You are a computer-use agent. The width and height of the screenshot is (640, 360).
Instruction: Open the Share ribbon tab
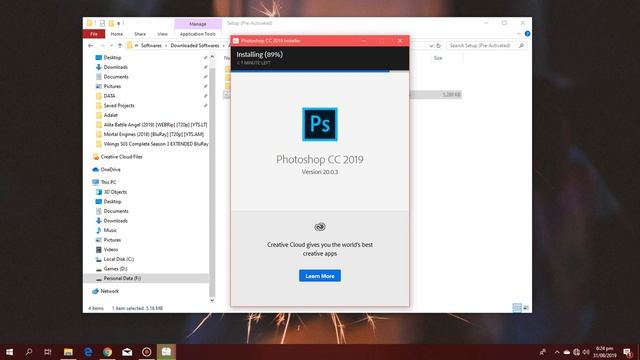pyautogui.click(x=140, y=34)
